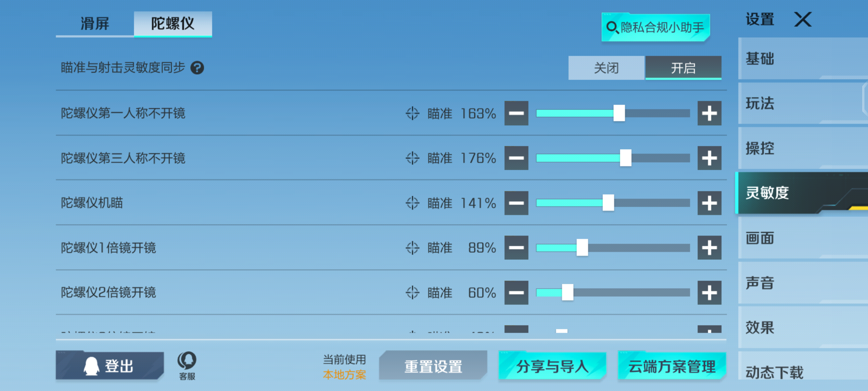This screenshot has height=391, width=868.
Task: Click the crosshair icon in 陀螺仪第一人称不开镜 row
Action: click(x=412, y=113)
